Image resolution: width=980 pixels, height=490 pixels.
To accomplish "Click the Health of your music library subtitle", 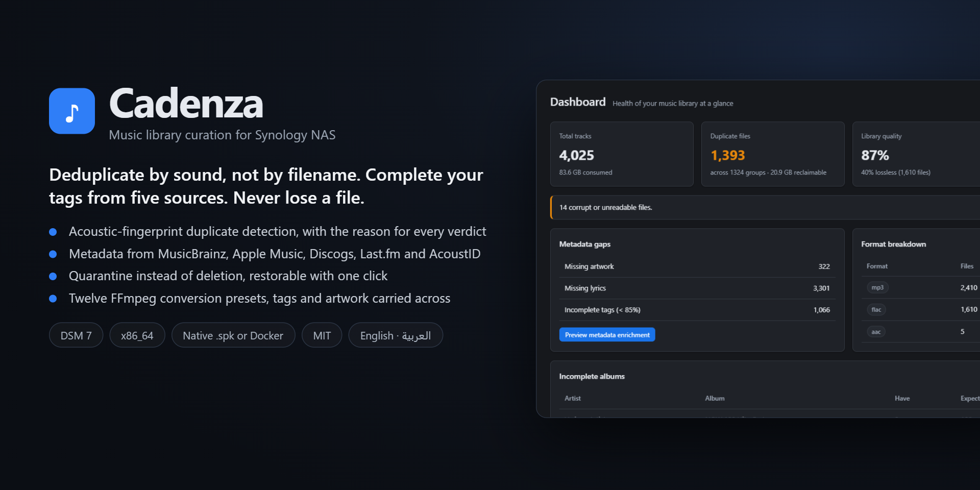I will tap(673, 104).
